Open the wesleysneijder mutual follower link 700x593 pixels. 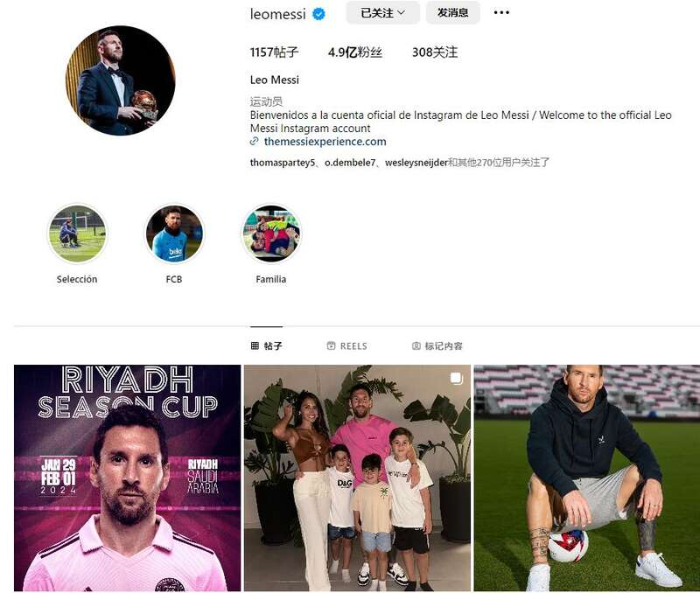pos(416,163)
